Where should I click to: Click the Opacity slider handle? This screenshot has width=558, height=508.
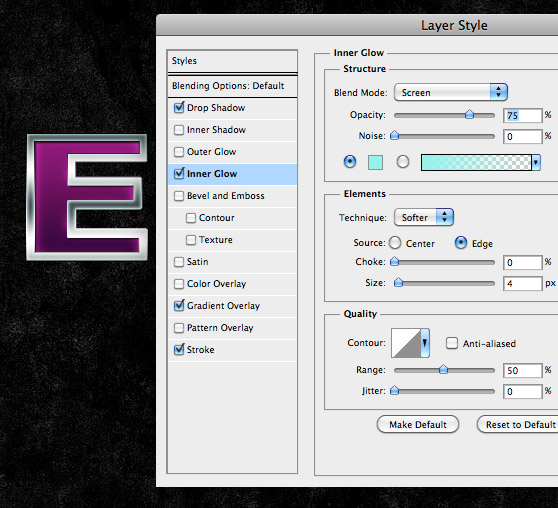tap(469, 114)
